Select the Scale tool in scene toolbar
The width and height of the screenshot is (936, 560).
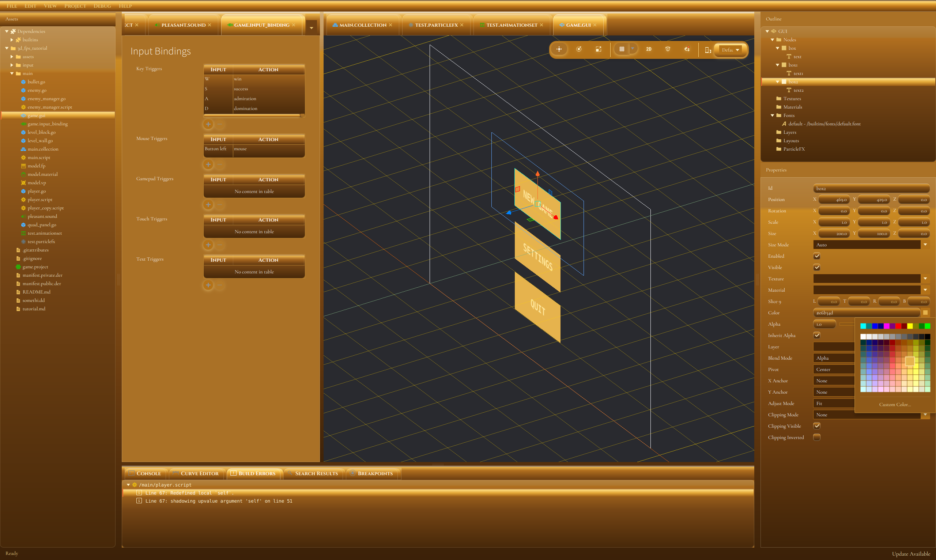click(598, 49)
